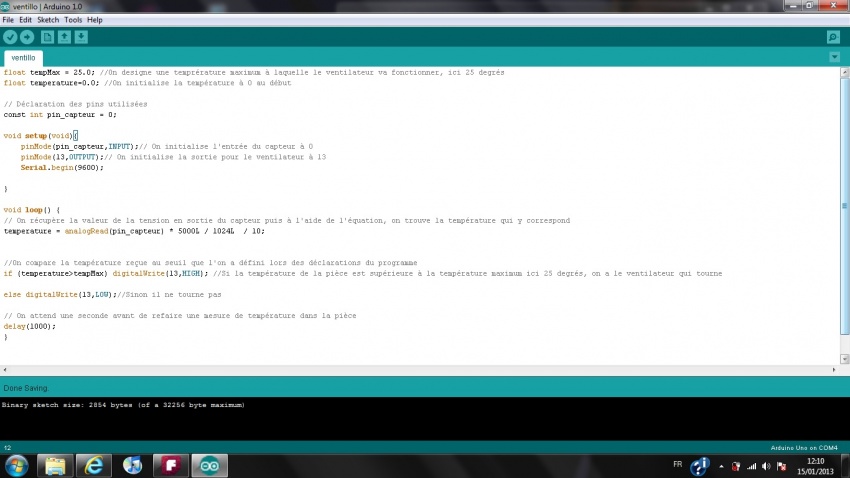Click the vertical scrollbar down arrow
The image size is (850, 478).
tap(845, 359)
